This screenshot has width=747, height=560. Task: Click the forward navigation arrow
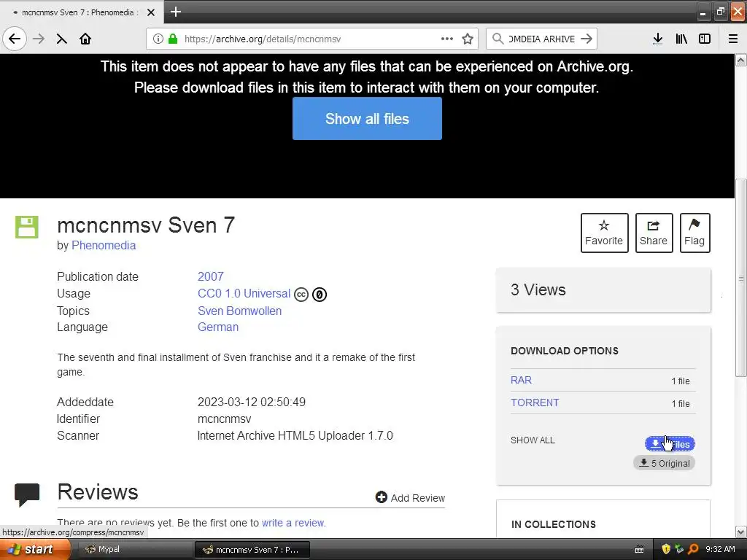click(x=39, y=39)
